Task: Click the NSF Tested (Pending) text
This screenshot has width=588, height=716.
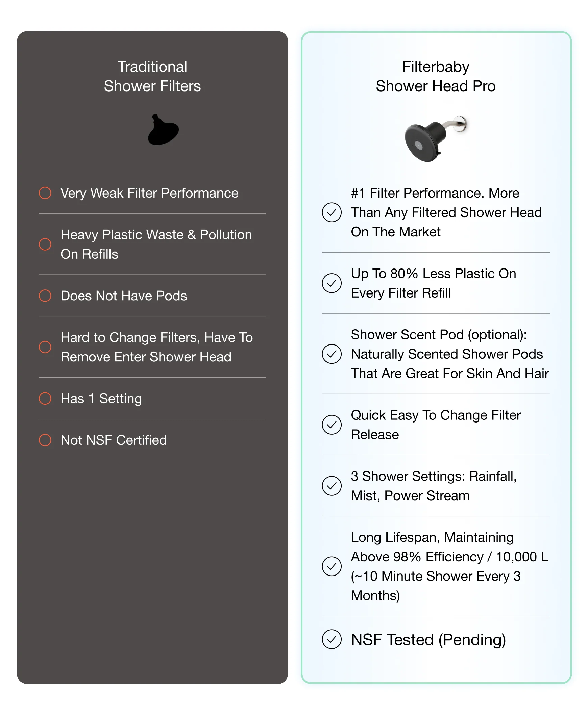Action: tap(428, 639)
